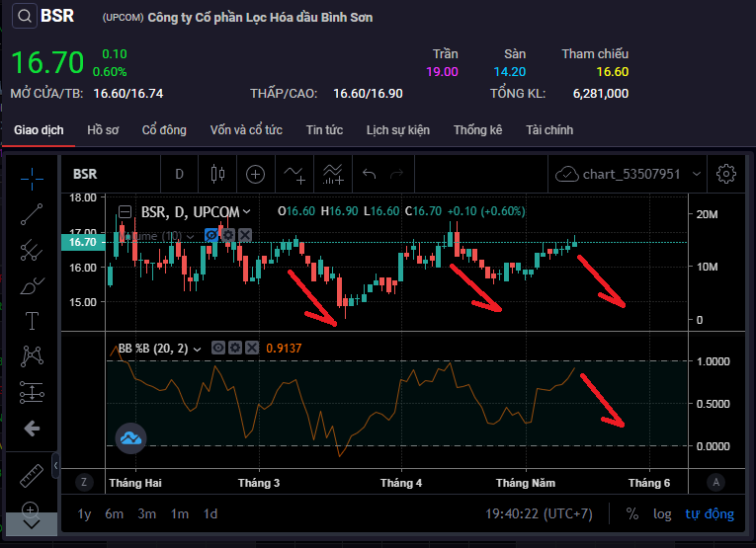
Task: Click the Z timezone circle button
Action: tap(84, 482)
